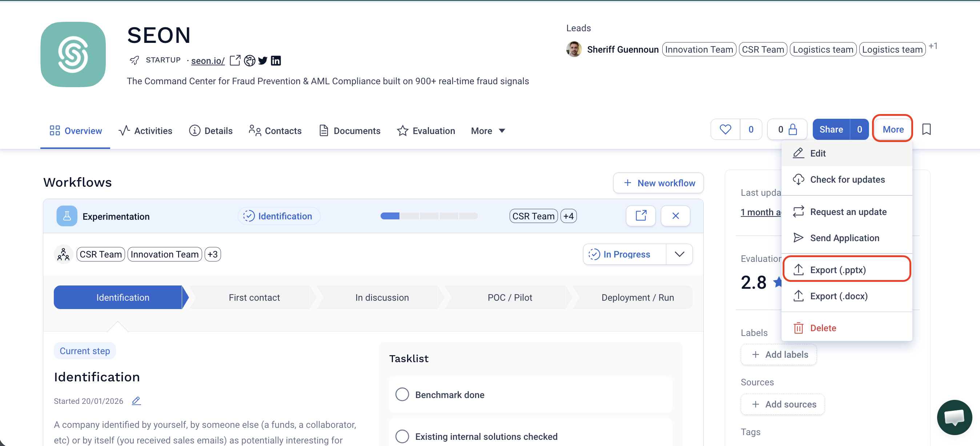Viewport: 980px width, 446px height.
Task: Switch to the Activities tab
Action: 145,131
